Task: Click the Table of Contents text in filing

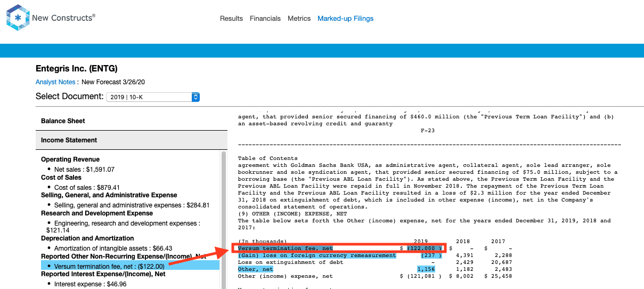Action: pos(268,158)
